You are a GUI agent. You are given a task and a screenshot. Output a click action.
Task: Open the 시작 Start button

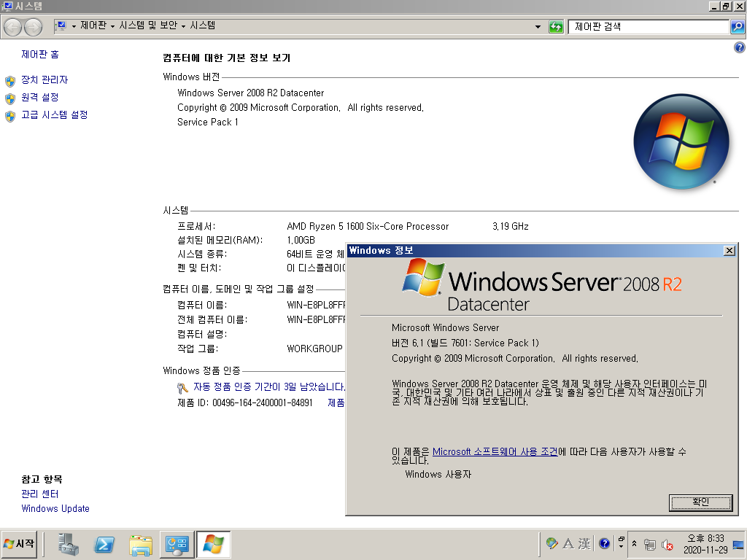coord(20,544)
